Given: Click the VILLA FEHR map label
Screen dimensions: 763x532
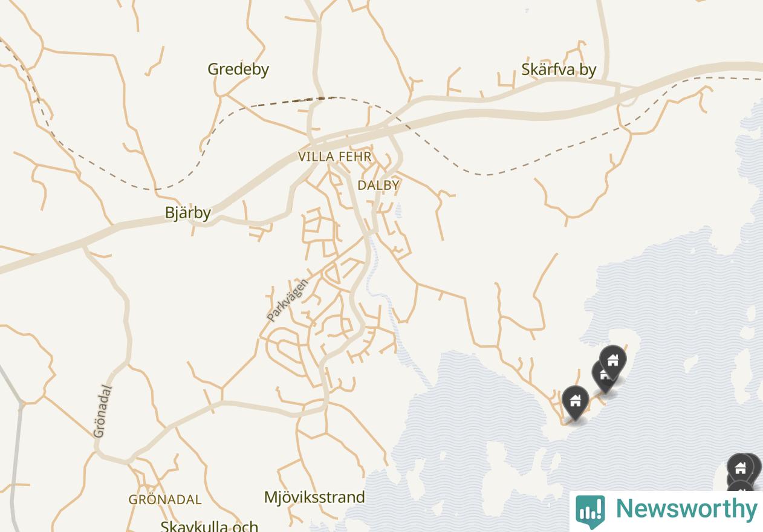Looking at the screenshot, I should [334, 157].
